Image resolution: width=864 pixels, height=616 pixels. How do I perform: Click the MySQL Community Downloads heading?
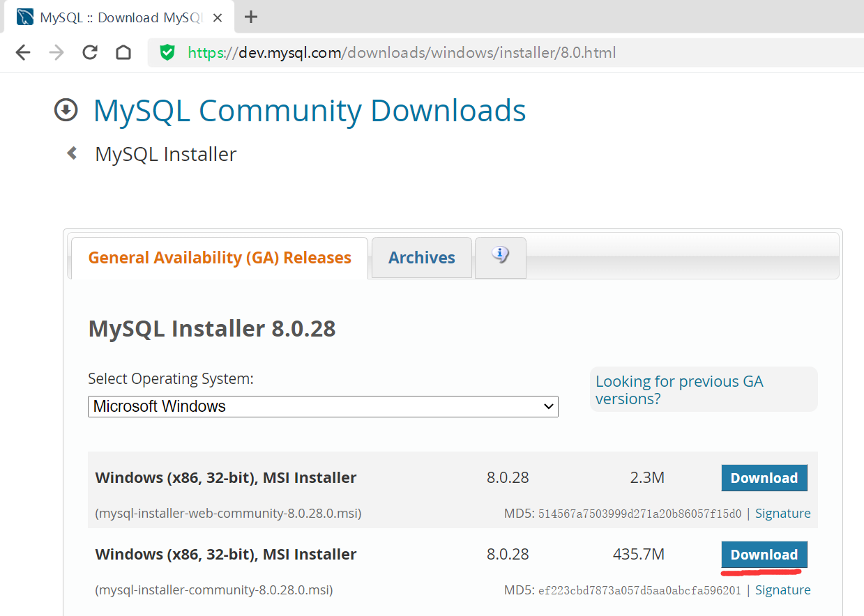[x=310, y=111]
